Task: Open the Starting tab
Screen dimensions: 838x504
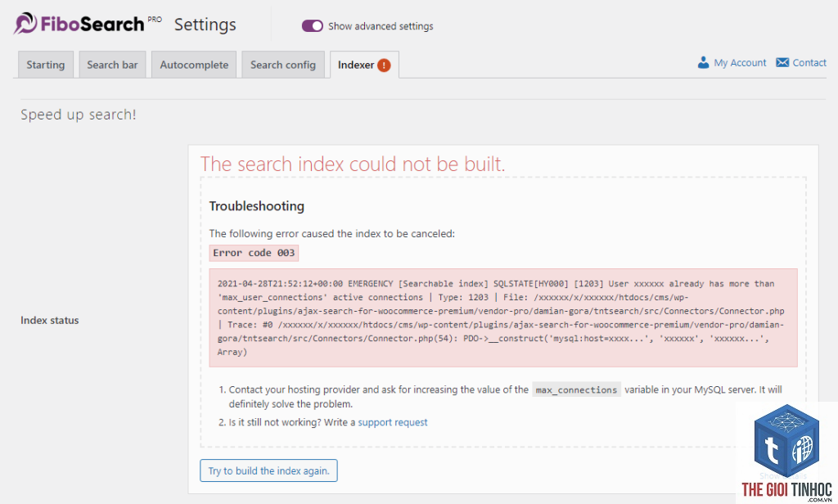Action: tap(46, 65)
